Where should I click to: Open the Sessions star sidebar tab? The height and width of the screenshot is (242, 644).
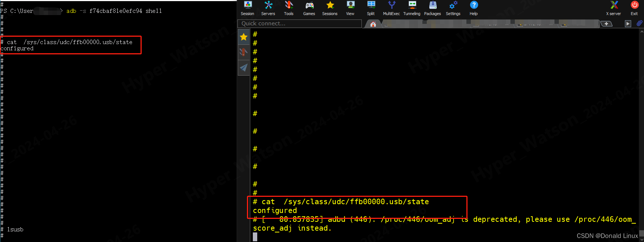click(x=244, y=37)
